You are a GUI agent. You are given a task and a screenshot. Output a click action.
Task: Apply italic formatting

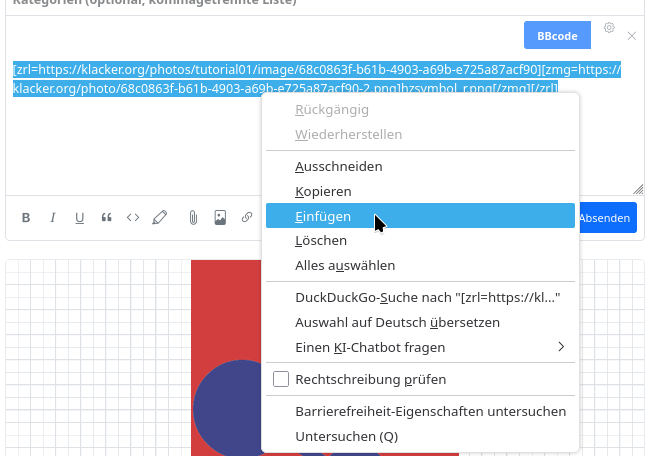tap(53, 218)
